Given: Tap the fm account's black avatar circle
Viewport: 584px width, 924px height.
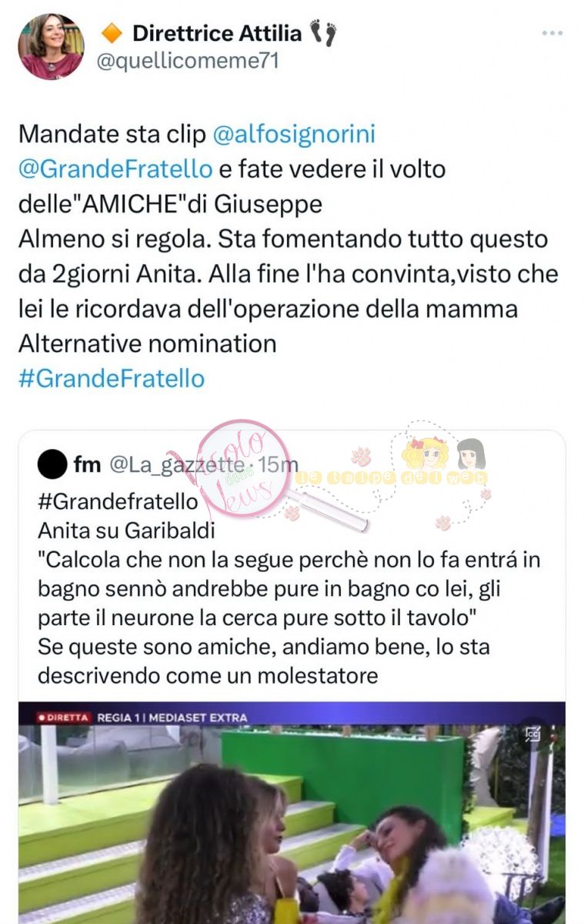Looking at the screenshot, I should tap(52, 465).
